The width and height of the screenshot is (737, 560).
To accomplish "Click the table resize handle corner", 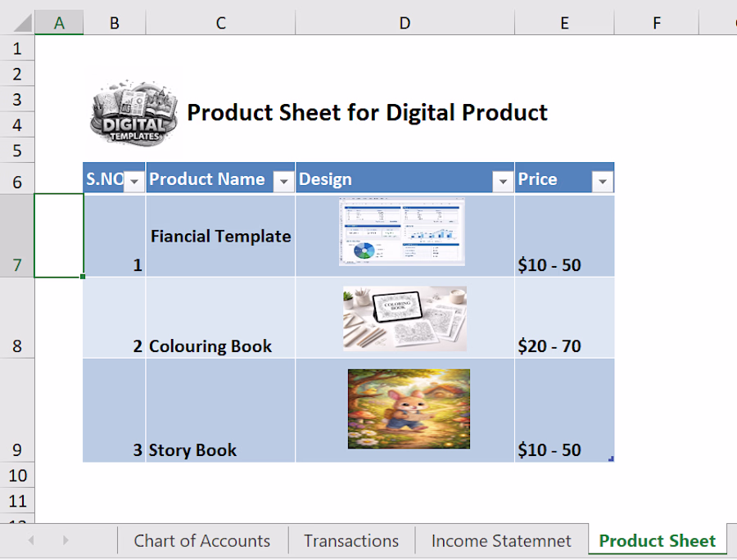I will pos(611,458).
